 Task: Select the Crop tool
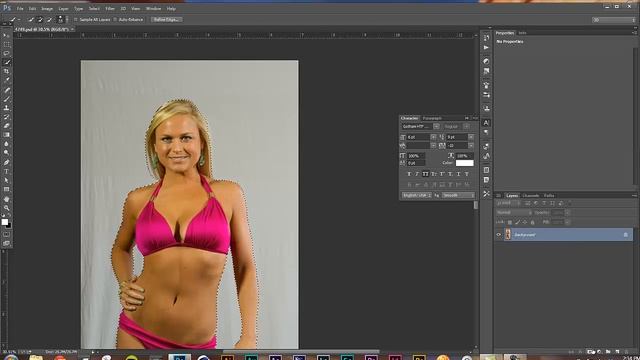click(7, 71)
